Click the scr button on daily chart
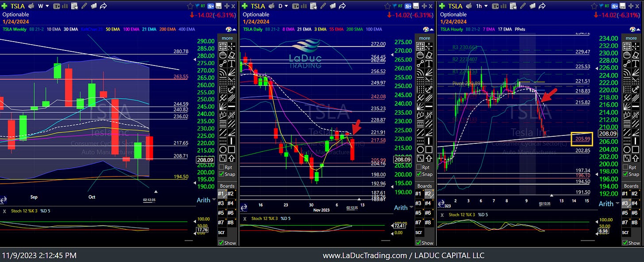The image size is (644, 262). click(419, 232)
